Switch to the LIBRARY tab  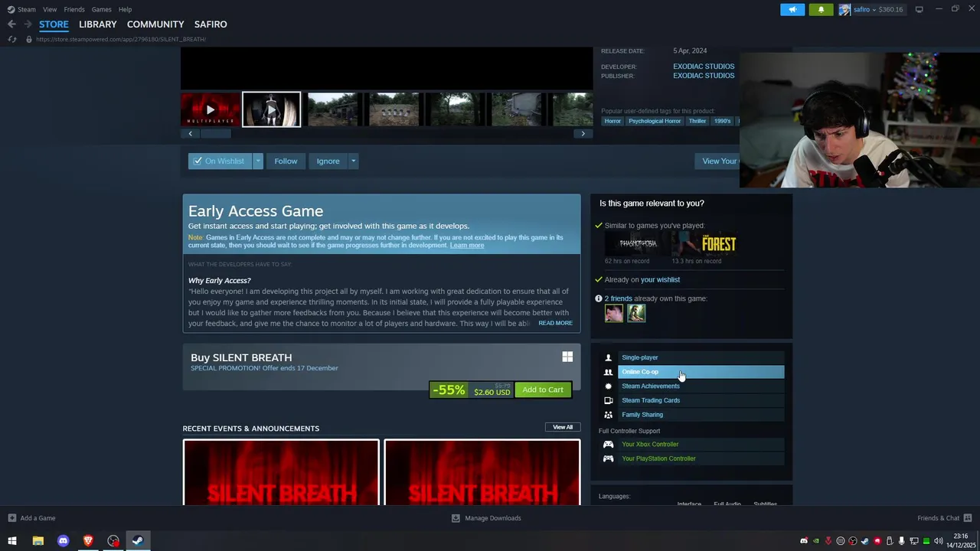[98, 24]
